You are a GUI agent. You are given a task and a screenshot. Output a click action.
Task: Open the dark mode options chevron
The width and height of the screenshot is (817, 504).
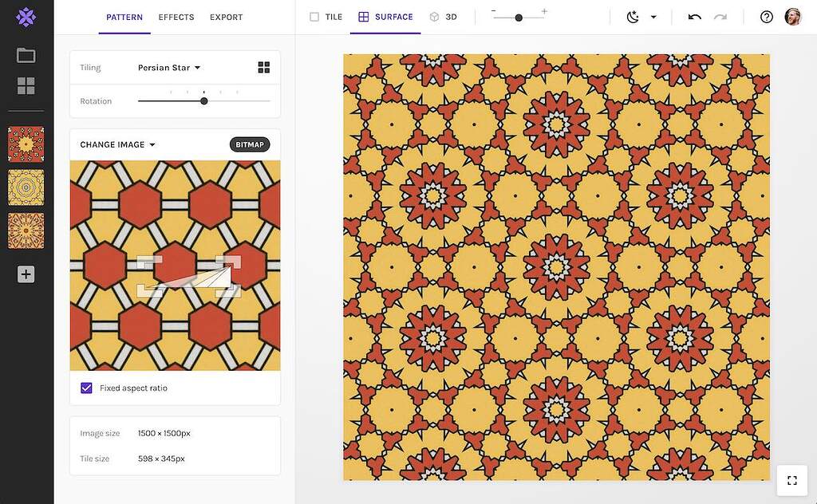[653, 17]
